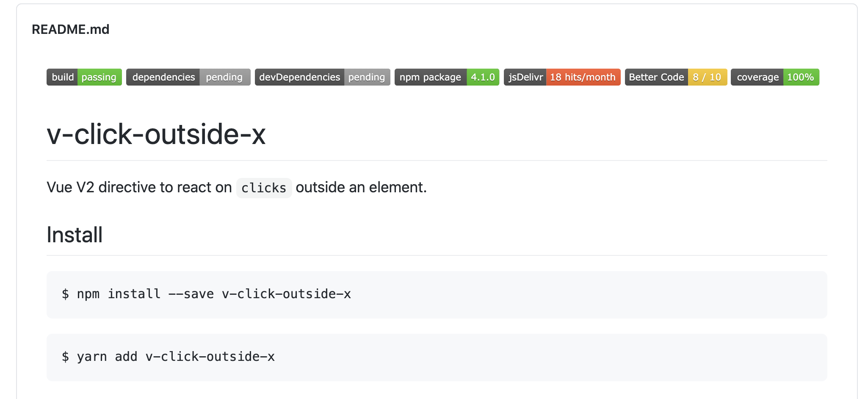Select the README.md file title
Image resolution: width=868 pixels, height=399 pixels.
pos(71,30)
